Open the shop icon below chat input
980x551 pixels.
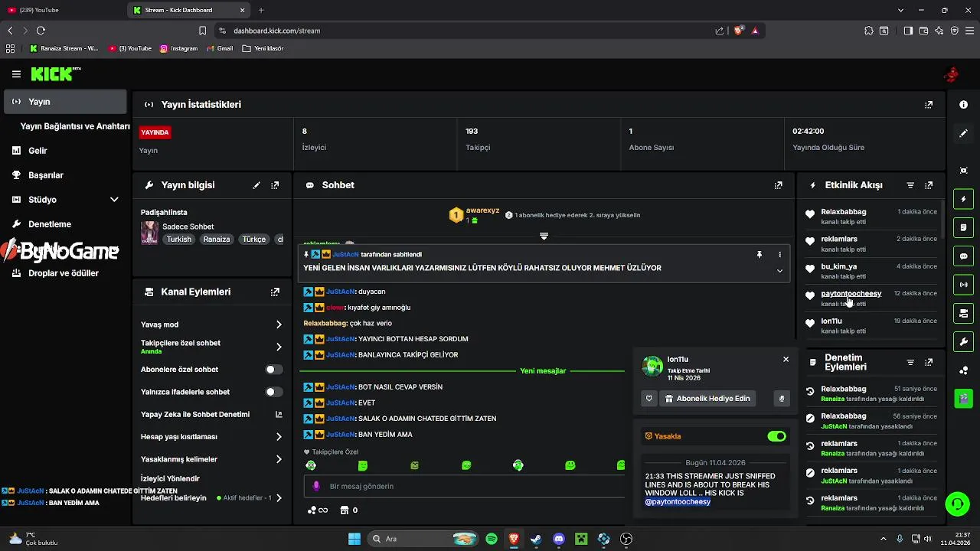click(345, 510)
